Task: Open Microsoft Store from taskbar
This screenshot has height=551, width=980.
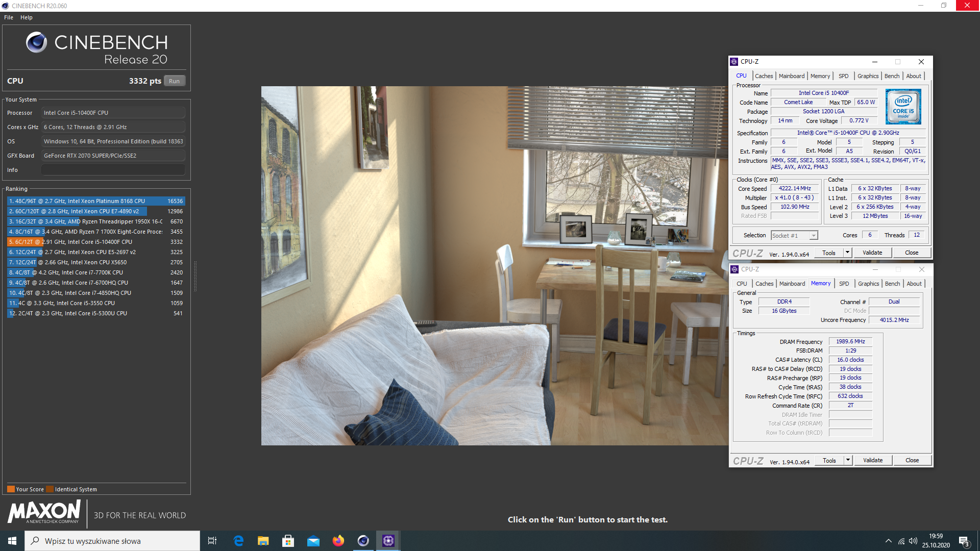Action: click(x=288, y=541)
